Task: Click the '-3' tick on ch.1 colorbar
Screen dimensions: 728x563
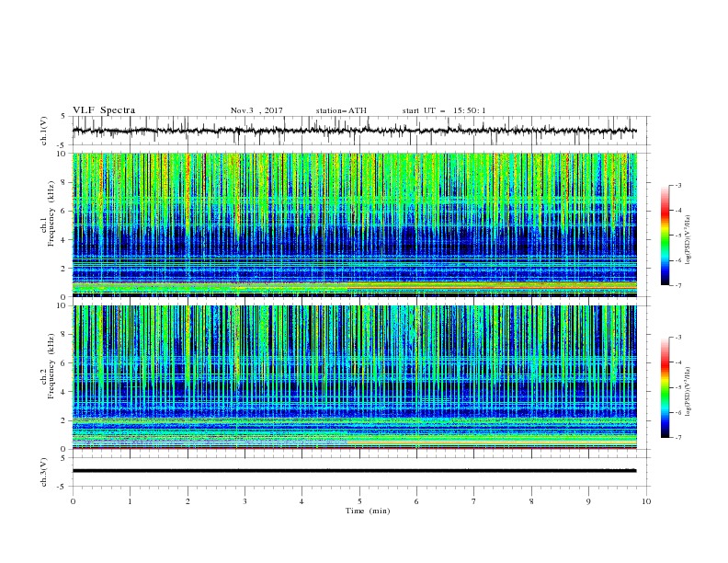Action: tap(677, 185)
